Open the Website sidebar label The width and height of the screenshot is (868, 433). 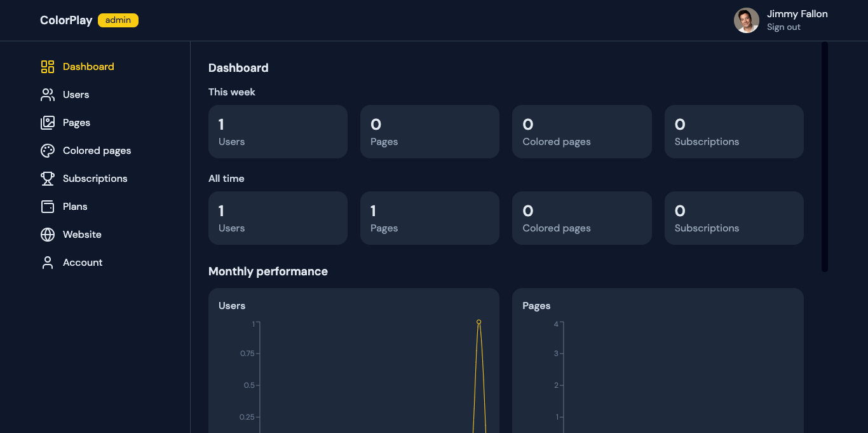pyautogui.click(x=82, y=235)
